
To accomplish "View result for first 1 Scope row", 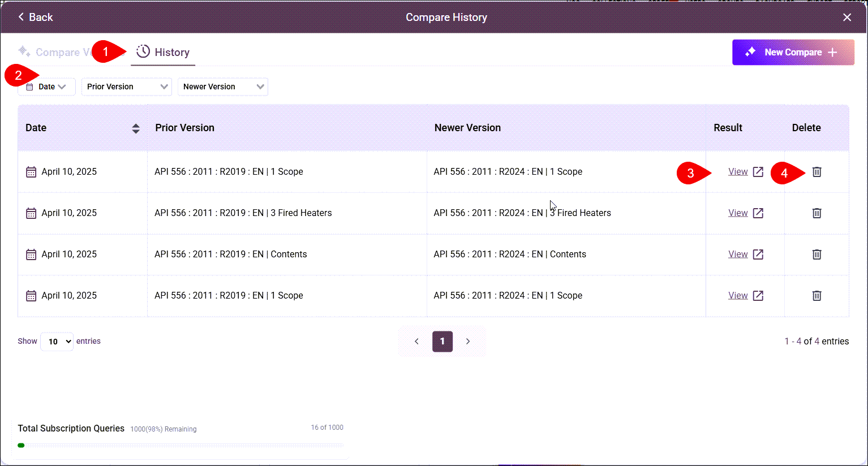I will click(738, 172).
